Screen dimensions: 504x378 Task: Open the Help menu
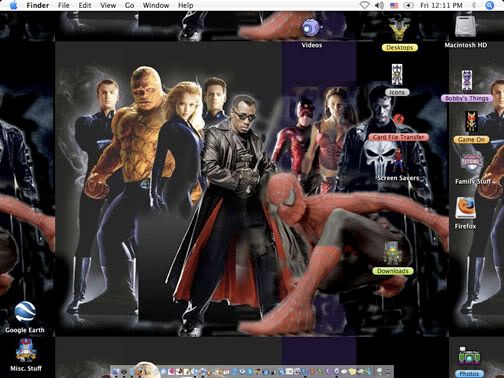pyautogui.click(x=186, y=5)
